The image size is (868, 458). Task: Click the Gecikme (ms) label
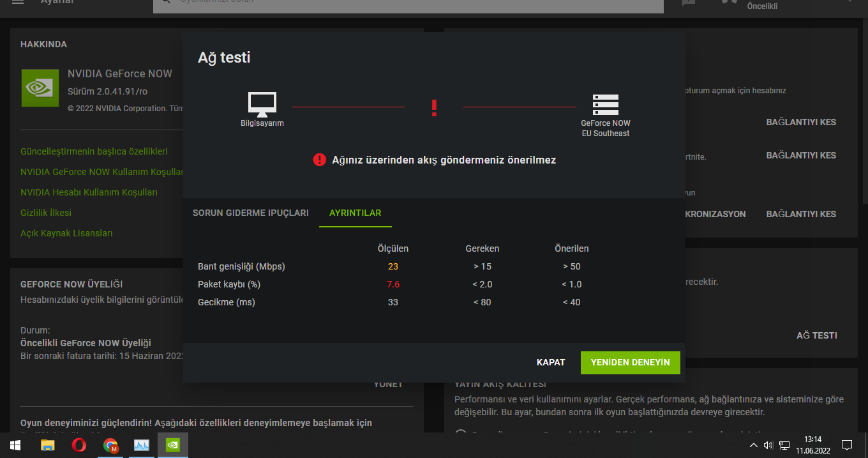click(x=227, y=302)
